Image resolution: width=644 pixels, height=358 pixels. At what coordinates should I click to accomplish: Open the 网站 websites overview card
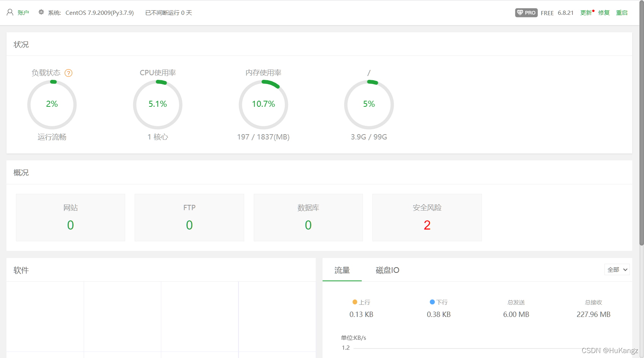coord(70,217)
